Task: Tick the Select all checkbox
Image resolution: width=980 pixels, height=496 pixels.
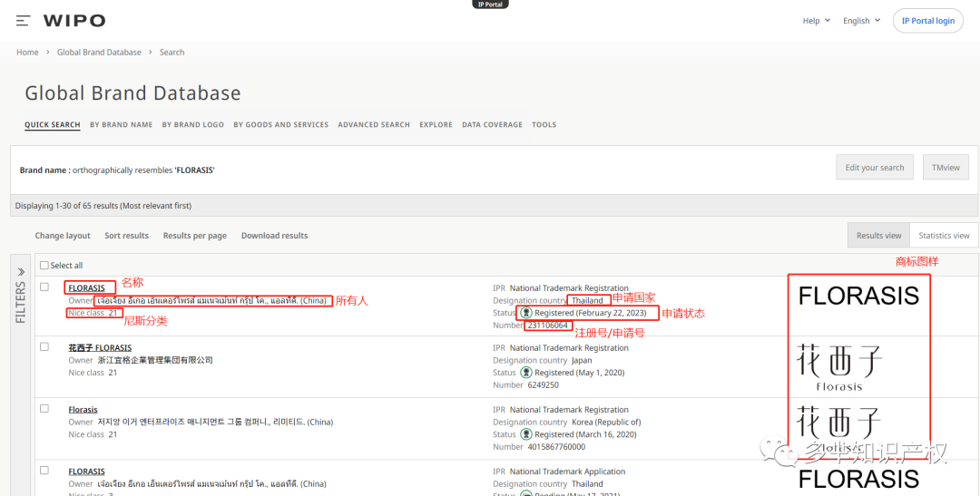Action: 44,266
